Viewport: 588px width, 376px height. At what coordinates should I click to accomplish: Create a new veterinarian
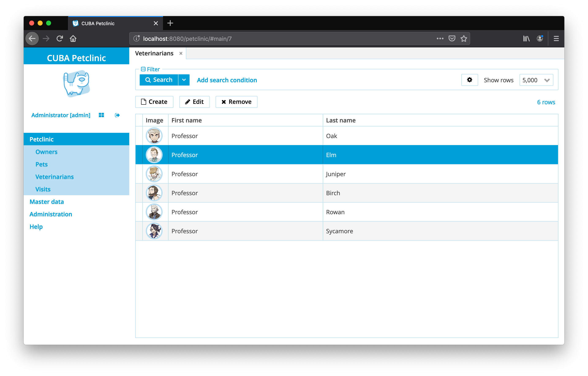[x=154, y=102]
